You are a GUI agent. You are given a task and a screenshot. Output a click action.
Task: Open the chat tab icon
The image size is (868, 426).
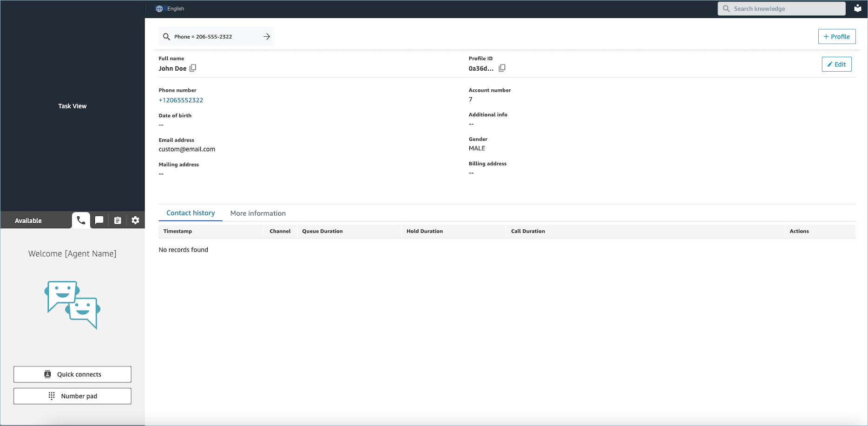[99, 220]
